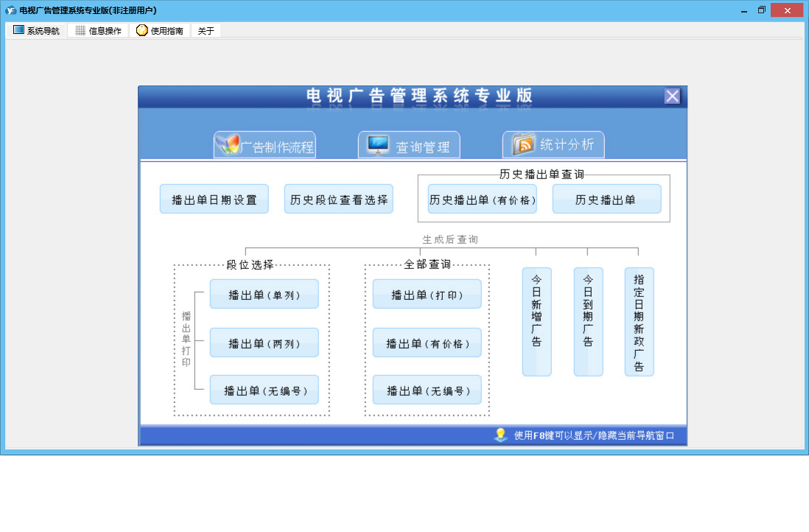Click the monitor icon beside 系统导航
Screen dimensions: 809x532
pyautogui.click(x=18, y=30)
